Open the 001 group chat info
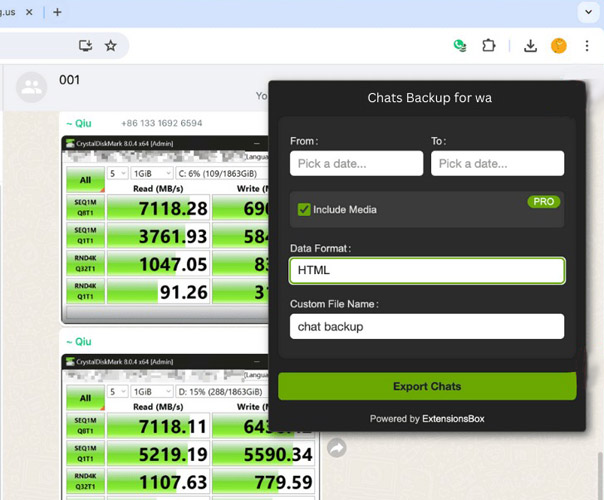 coord(69,80)
